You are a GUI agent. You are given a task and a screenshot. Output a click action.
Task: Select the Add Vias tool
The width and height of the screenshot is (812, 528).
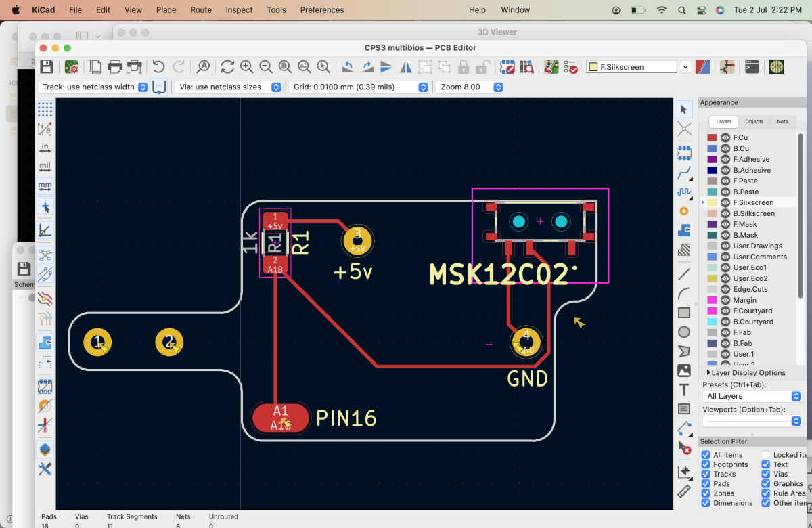pyautogui.click(x=684, y=211)
